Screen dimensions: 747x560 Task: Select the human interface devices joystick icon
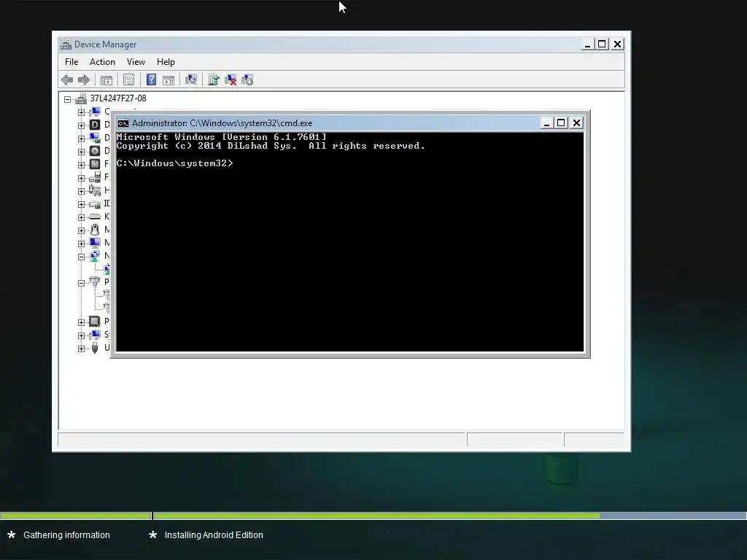click(x=95, y=190)
